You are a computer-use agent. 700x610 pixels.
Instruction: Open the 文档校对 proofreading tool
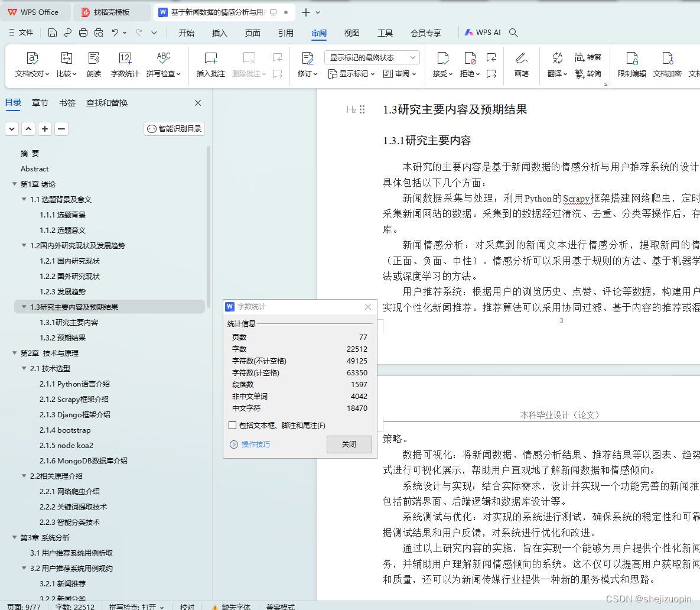pos(32,65)
